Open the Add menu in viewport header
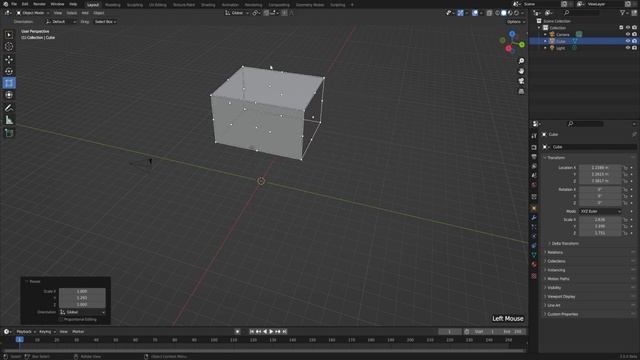This screenshot has width=640, height=360. [x=85, y=13]
